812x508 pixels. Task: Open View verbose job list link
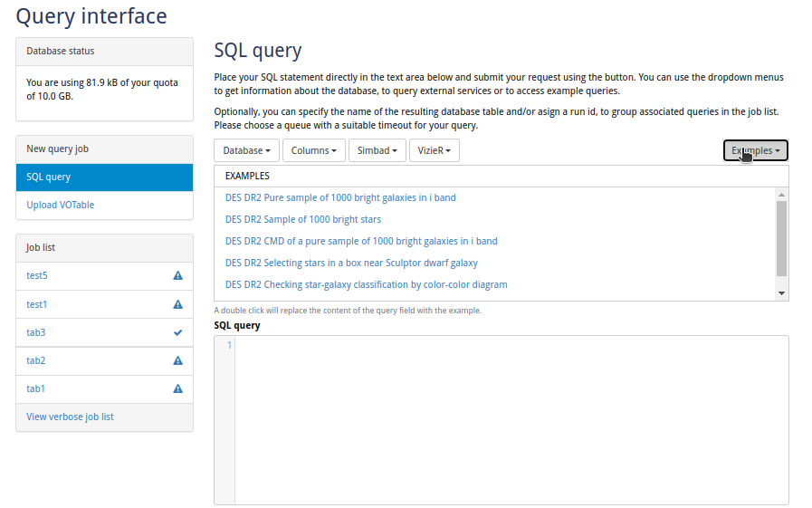click(70, 417)
